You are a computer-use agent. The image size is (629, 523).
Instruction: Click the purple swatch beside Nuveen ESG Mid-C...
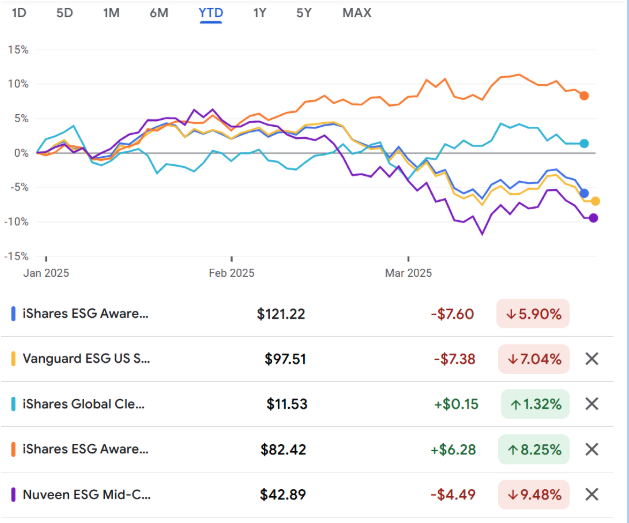[13, 495]
